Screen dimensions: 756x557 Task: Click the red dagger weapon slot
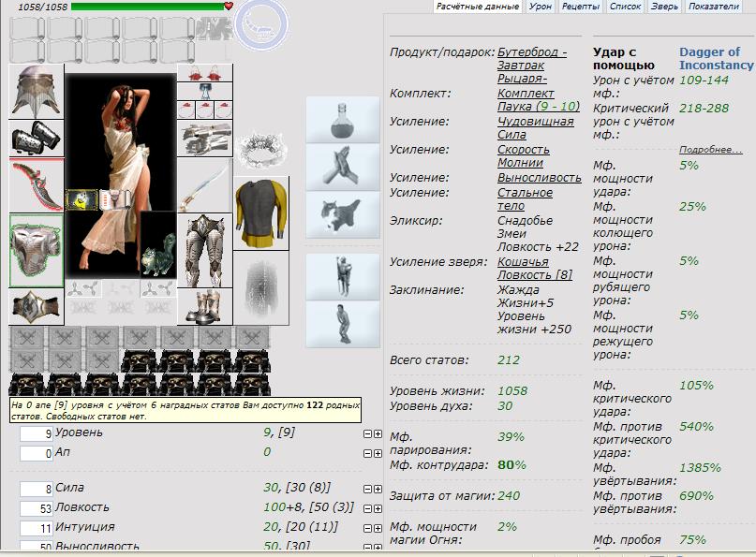click(37, 184)
